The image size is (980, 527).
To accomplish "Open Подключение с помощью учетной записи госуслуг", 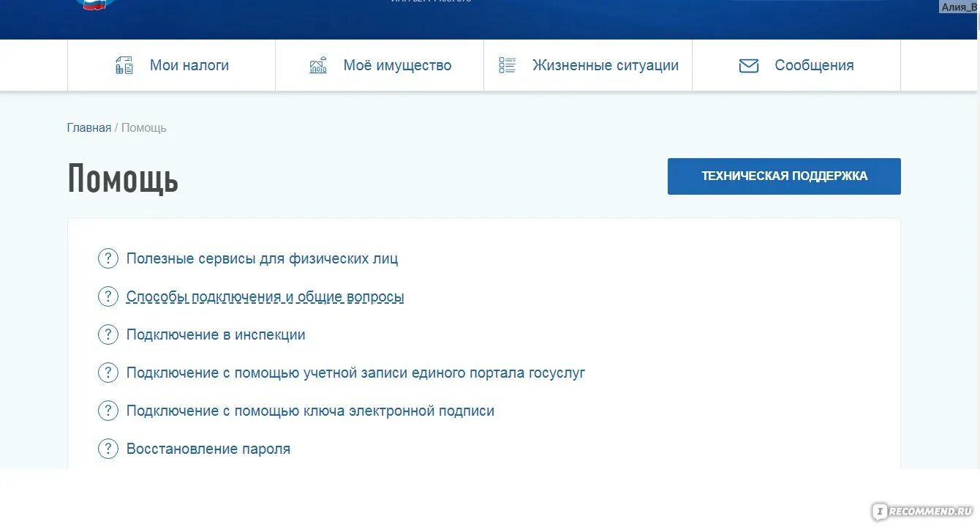I will [355, 373].
